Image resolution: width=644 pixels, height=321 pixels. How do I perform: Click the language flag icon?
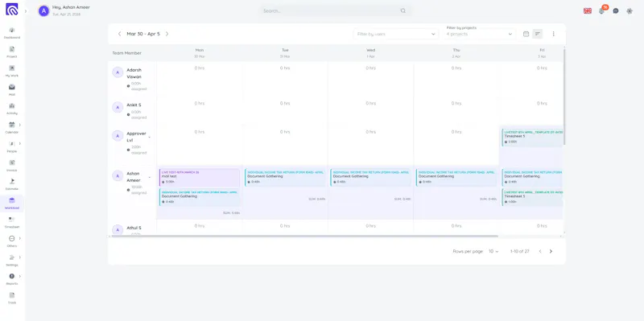[x=588, y=11]
